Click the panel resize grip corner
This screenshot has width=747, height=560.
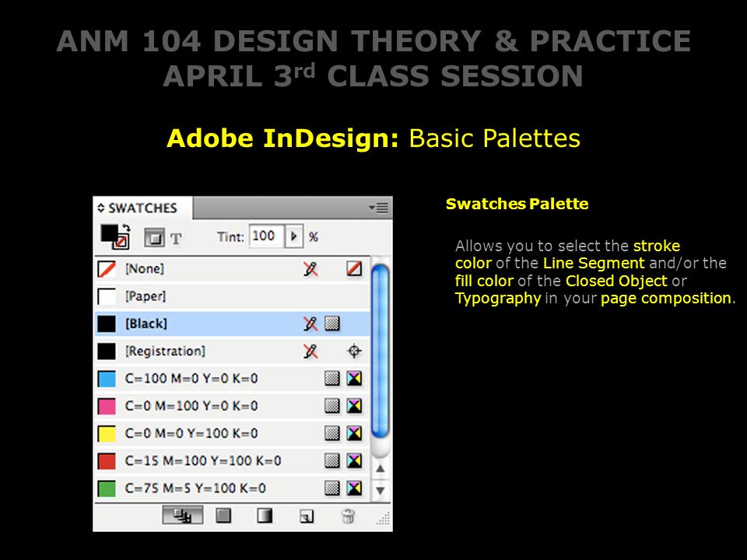point(384,519)
